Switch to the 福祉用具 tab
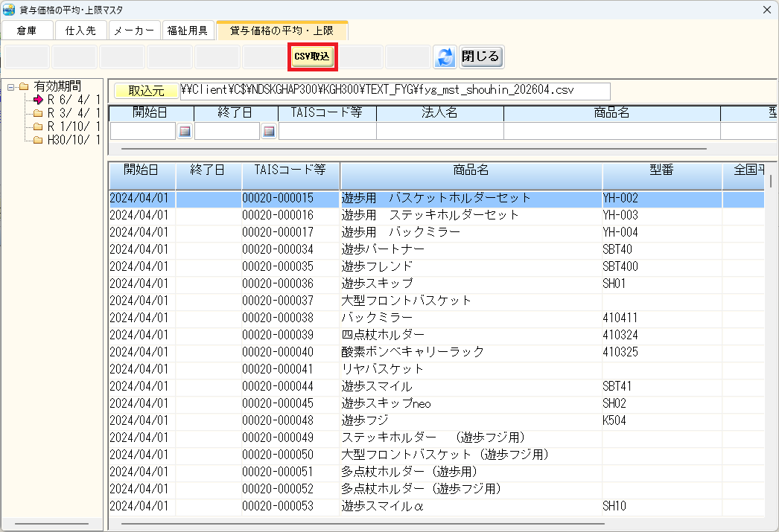 point(188,31)
